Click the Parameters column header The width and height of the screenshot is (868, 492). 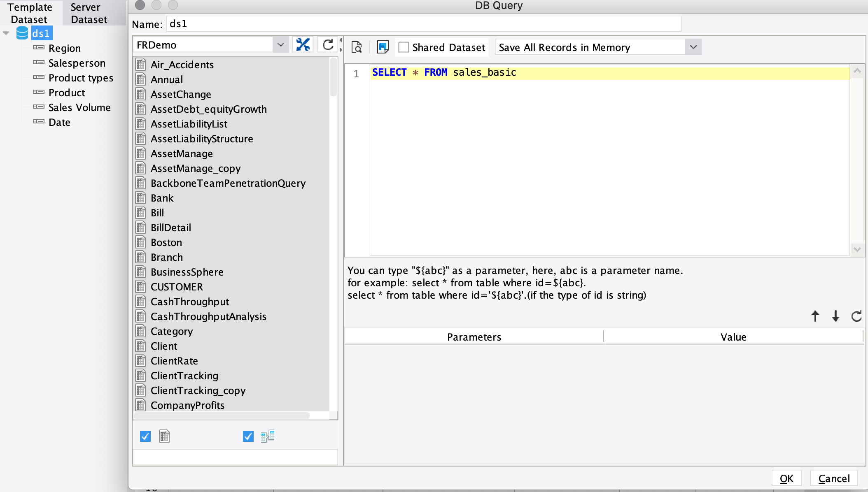pyautogui.click(x=474, y=337)
